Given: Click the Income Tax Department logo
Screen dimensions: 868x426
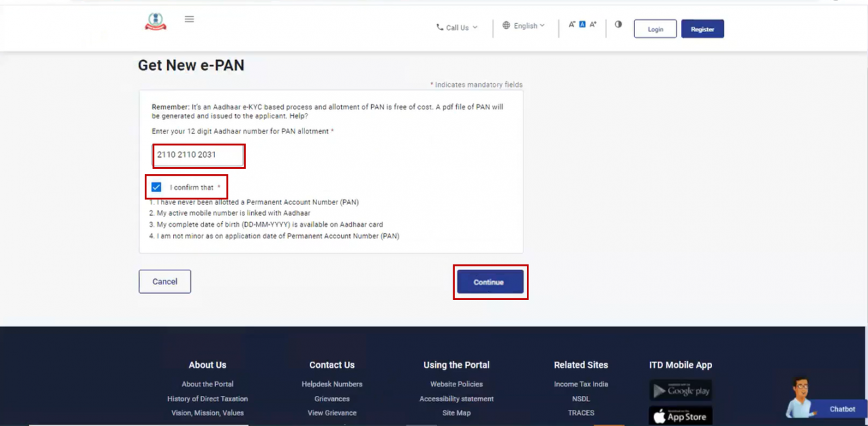Looking at the screenshot, I should coord(154,21).
